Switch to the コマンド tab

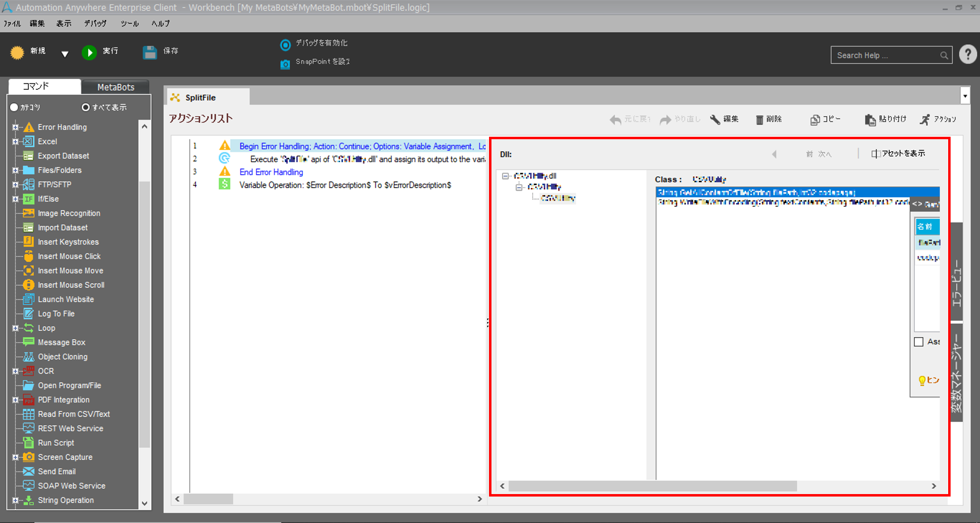[x=45, y=86]
